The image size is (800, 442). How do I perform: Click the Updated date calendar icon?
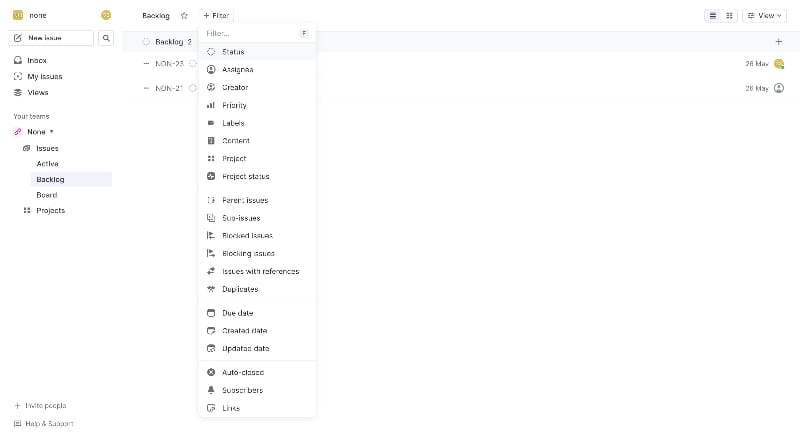(211, 349)
